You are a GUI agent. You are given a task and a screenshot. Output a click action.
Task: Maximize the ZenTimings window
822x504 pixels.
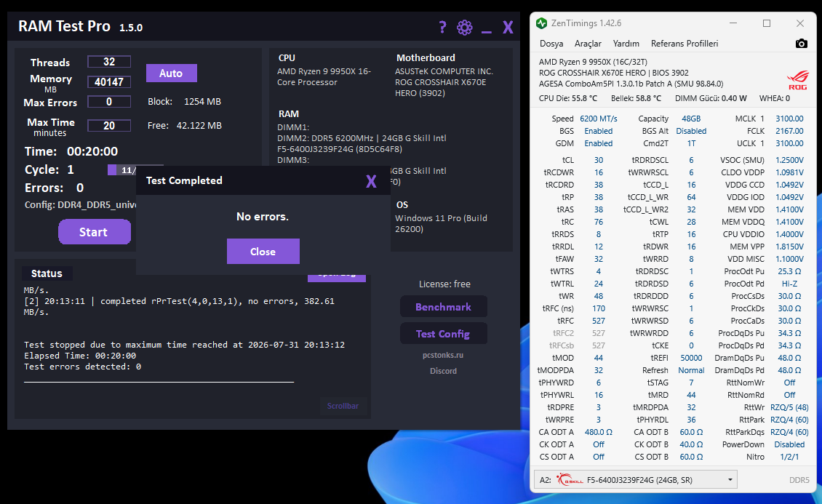pyautogui.click(x=767, y=23)
